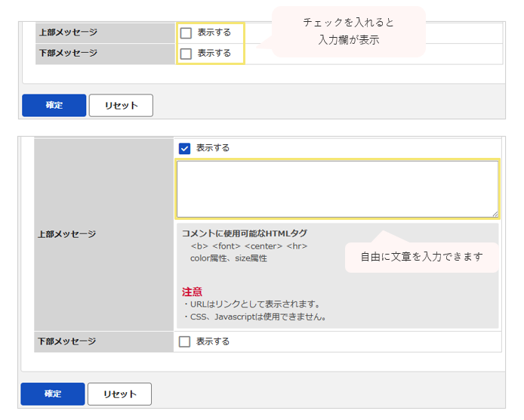
Task: Focus the 上部メッセージ text area
Action: point(338,189)
